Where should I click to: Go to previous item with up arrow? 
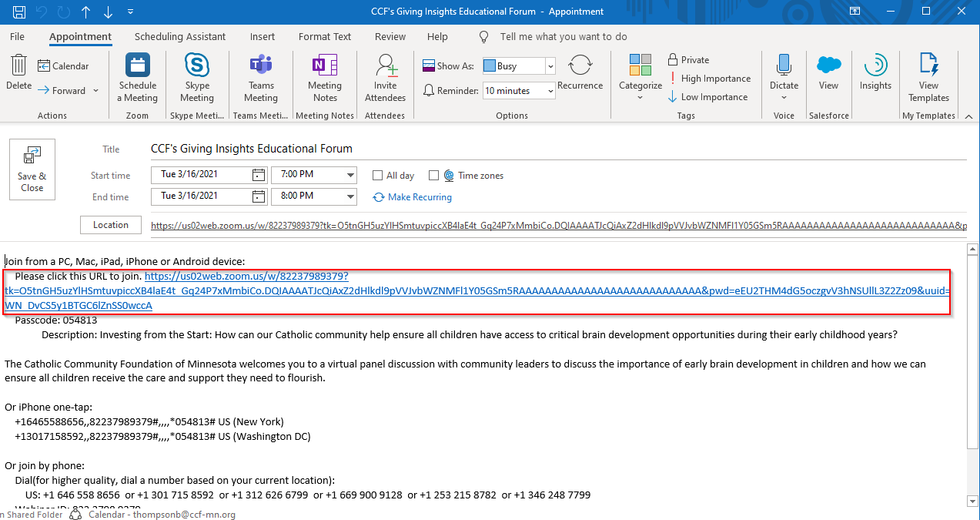(x=85, y=12)
